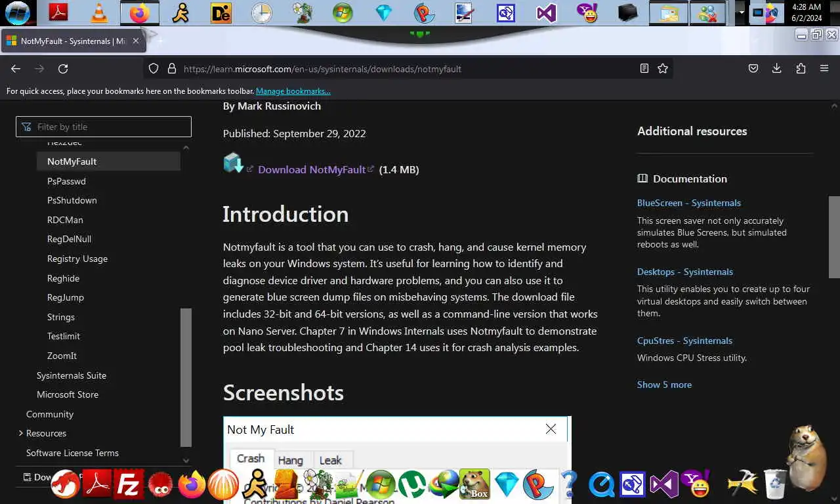The height and width of the screenshot is (504, 840).
Task: Click the NotMyFault download package icon
Action: click(233, 163)
